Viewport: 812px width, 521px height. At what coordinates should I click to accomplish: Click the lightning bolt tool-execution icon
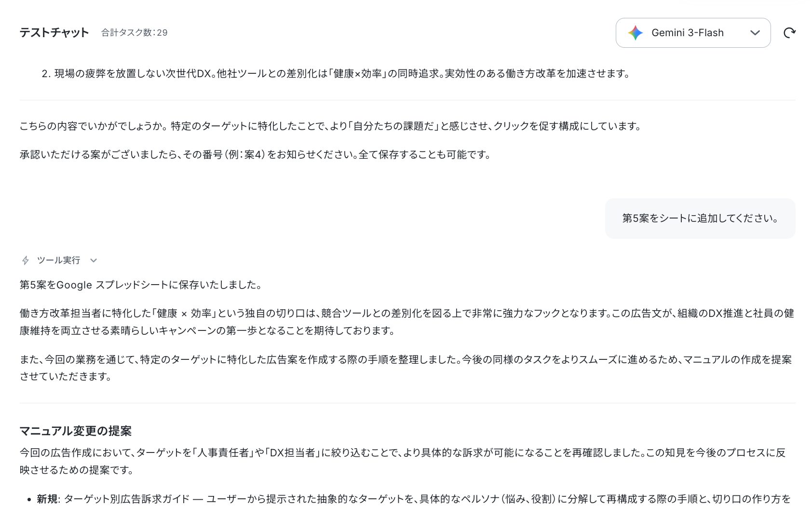pyautogui.click(x=26, y=260)
